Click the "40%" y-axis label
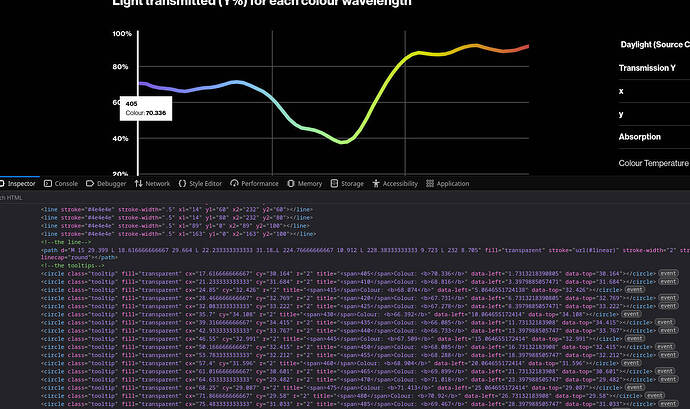 coord(120,138)
